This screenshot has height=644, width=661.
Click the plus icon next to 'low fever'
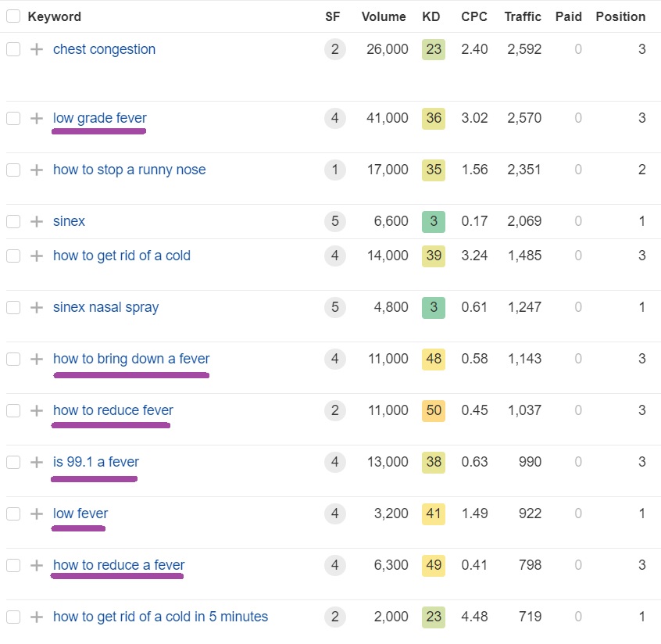tap(37, 513)
